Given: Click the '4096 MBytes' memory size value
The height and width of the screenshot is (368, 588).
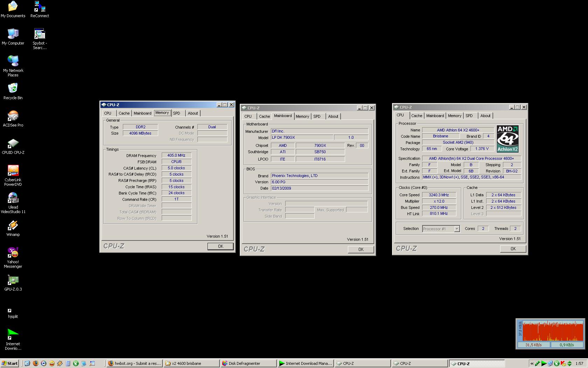Looking at the screenshot, I should click(x=140, y=134).
